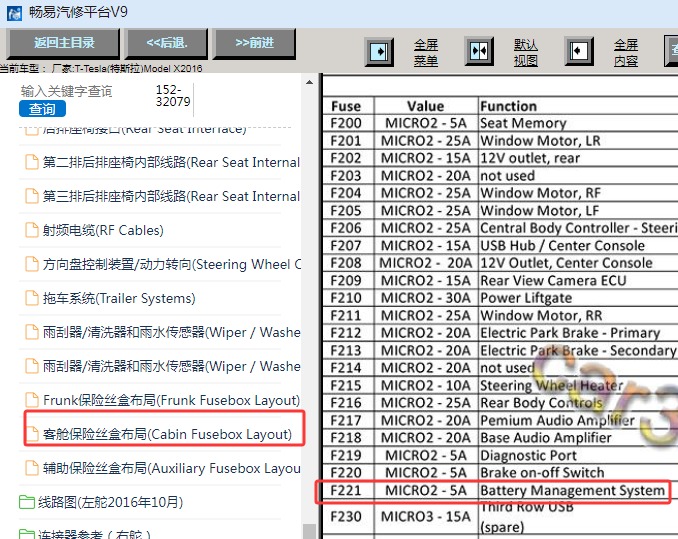The width and height of the screenshot is (678, 539).
Task: Click the 线路图(左舵2016年10月) folder icon
Action: click(x=27, y=502)
